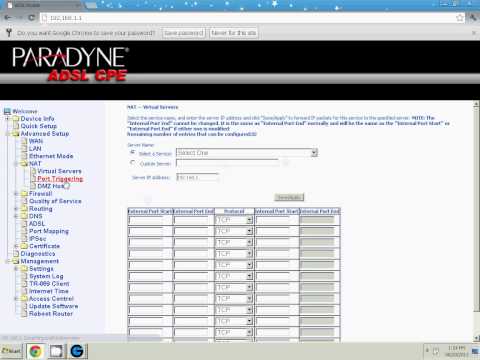
Task: Expand the Device Info folder
Action: coord(7,119)
